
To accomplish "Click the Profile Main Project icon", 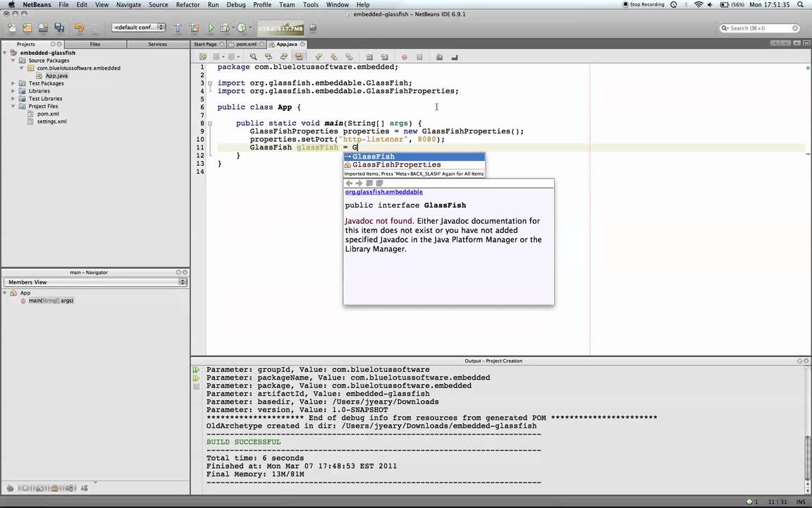I will click(241, 28).
